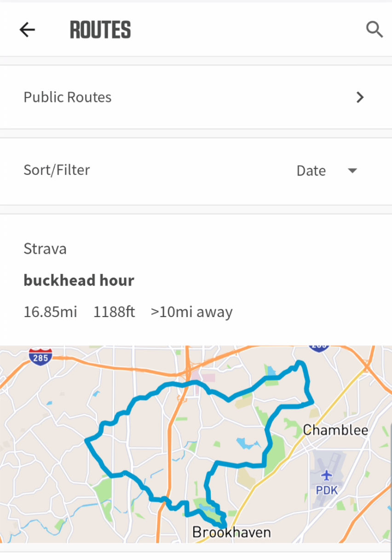Select the Date sort value
The width and height of the screenshot is (392, 560).
click(x=311, y=171)
